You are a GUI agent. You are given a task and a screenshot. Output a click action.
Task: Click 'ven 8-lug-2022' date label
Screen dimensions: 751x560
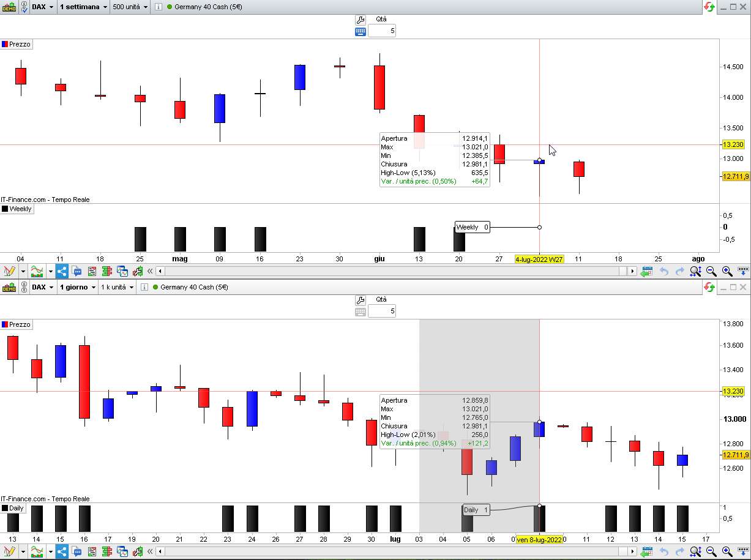[x=539, y=539]
